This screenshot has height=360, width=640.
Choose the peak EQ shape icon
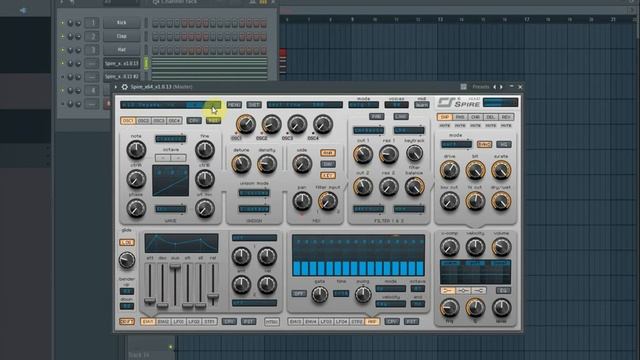[x=463, y=290]
